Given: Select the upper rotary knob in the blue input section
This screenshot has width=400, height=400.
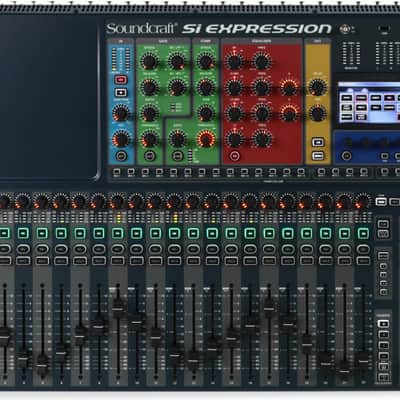Looking at the screenshot, I should click(121, 113).
